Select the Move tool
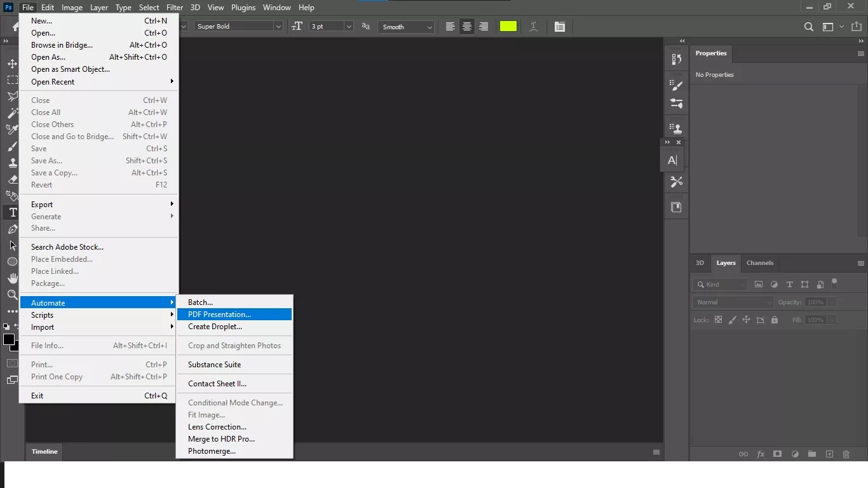The height and width of the screenshot is (488, 868). point(12,64)
